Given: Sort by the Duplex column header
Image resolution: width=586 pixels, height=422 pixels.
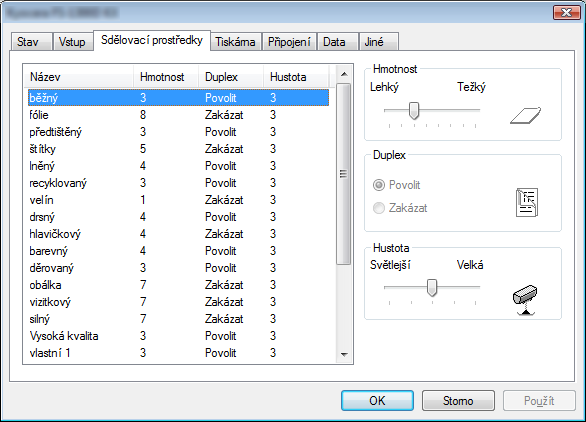Looking at the screenshot, I should (x=231, y=77).
